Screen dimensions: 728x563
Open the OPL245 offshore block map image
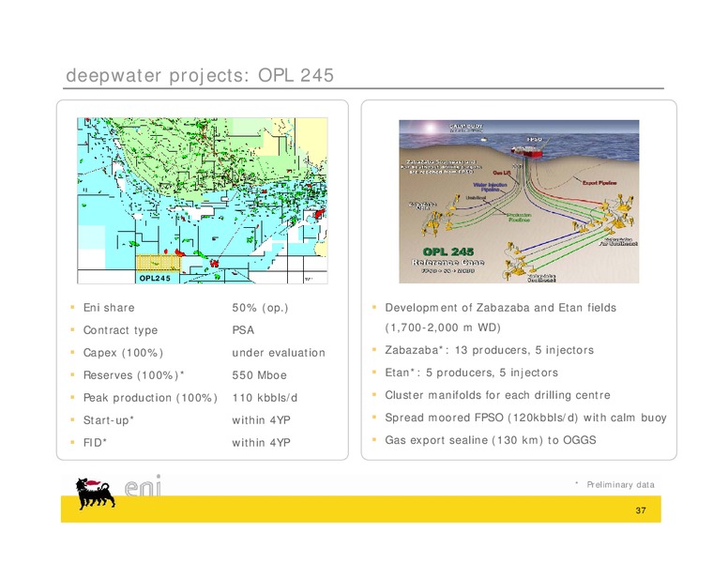pyautogui.click(x=203, y=200)
